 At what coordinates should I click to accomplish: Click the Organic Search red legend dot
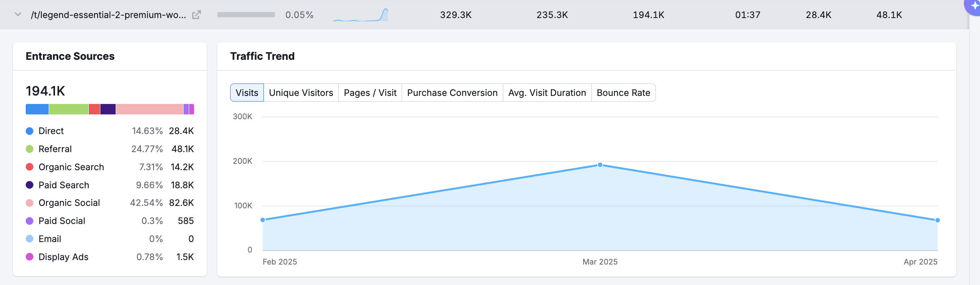tap(30, 167)
